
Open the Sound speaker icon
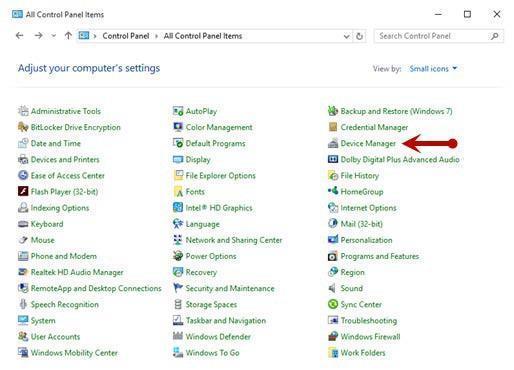coord(333,288)
